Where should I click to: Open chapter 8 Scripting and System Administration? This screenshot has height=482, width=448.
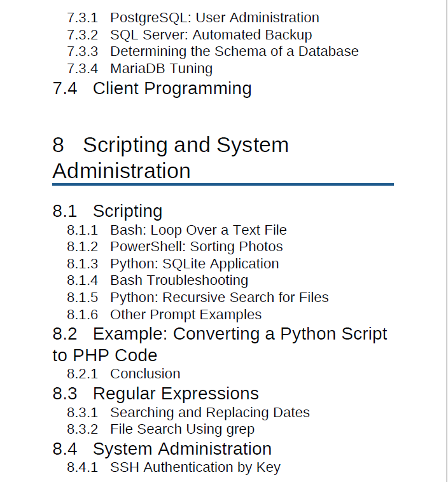(171, 158)
